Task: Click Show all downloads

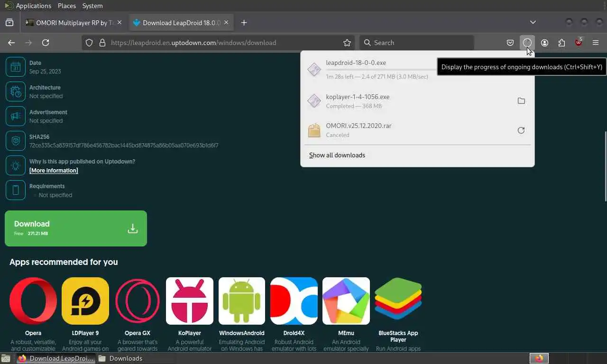Action: pyautogui.click(x=337, y=155)
